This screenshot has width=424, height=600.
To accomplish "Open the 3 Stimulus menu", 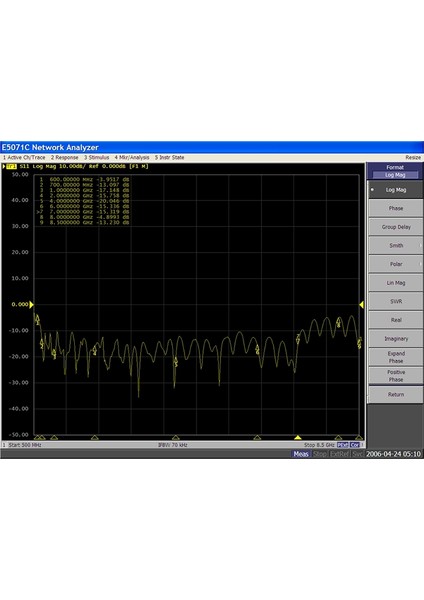I will (x=97, y=158).
